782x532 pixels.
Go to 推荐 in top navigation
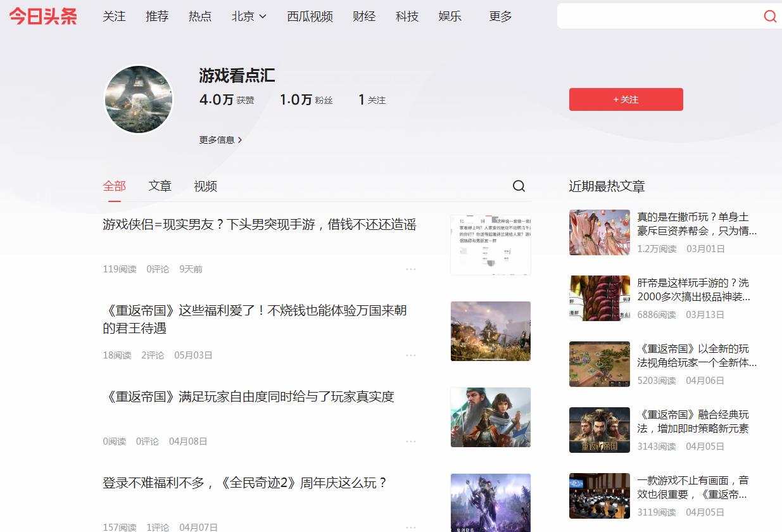157,16
